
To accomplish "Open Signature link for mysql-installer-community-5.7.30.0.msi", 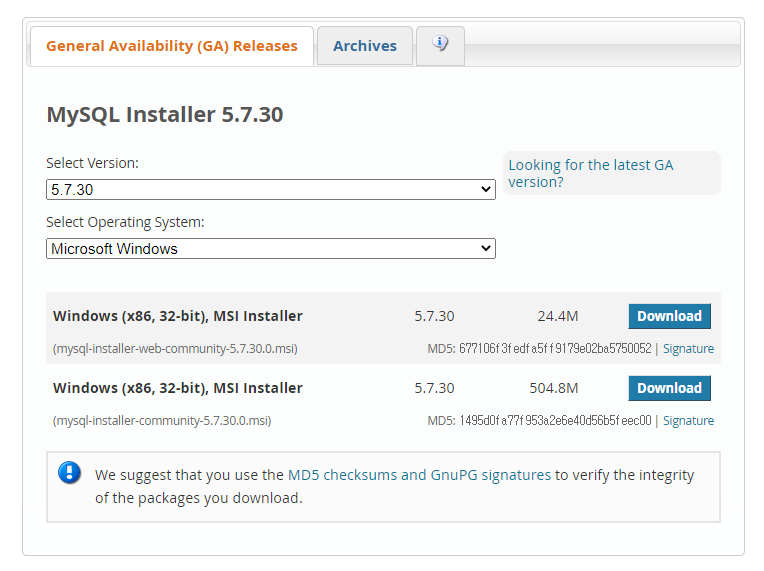I will pos(688,420).
